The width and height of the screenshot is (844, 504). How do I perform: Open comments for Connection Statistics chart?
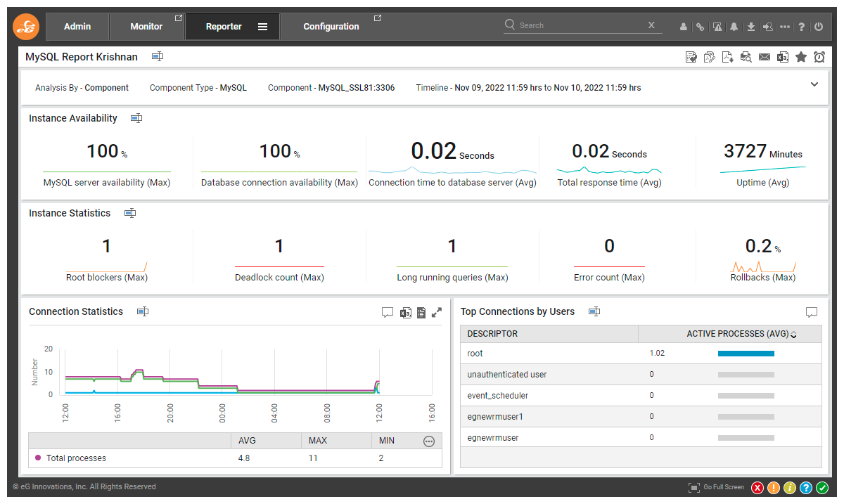coord(388,313)
